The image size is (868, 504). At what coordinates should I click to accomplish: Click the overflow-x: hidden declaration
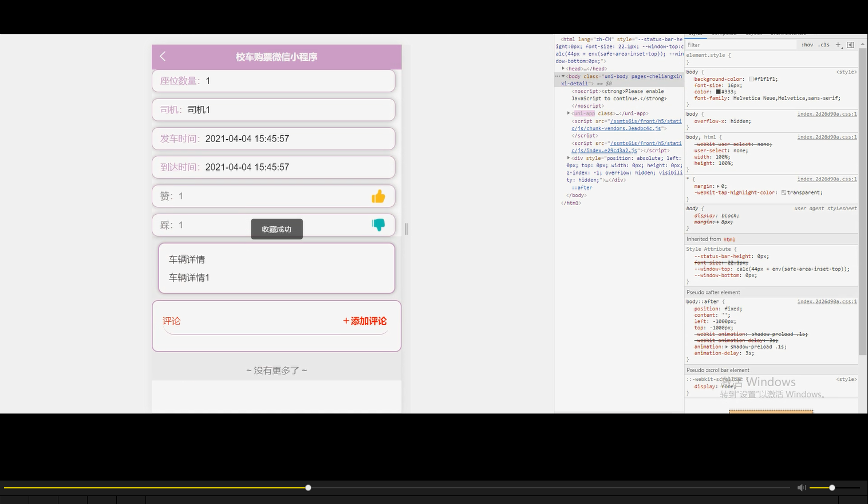pos(723,121)
